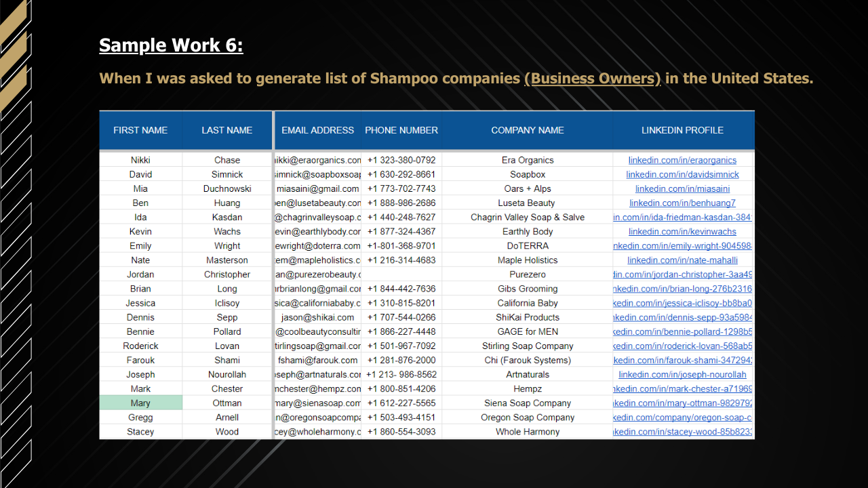Select company "Chagrin Valley Soap & Salve"
868x488 pixels.
click(x=528, y=218)
